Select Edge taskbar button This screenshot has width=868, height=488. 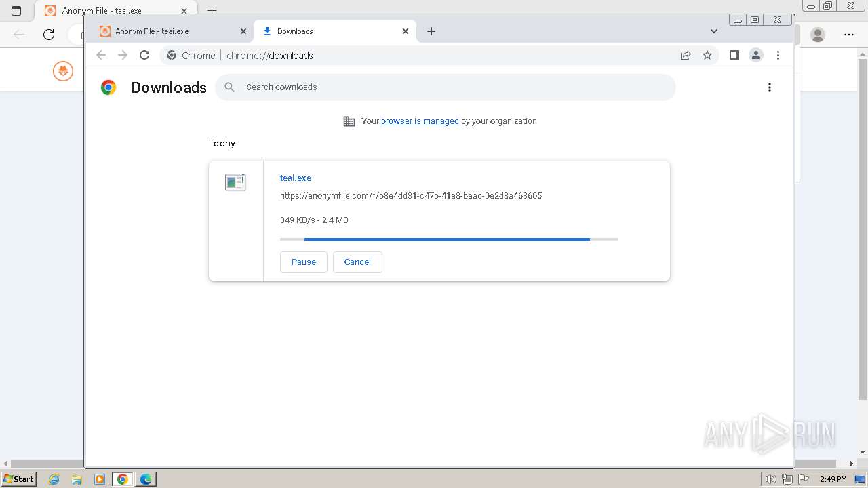pos(146,479)
